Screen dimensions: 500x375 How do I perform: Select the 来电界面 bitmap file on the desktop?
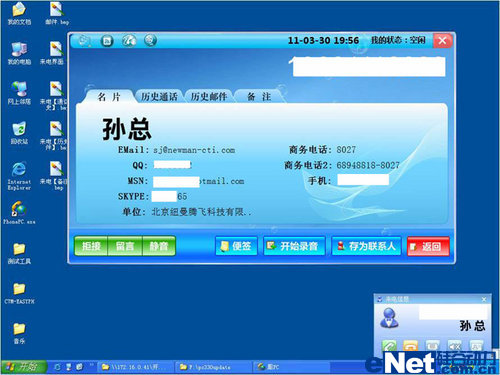pos(53,54)
